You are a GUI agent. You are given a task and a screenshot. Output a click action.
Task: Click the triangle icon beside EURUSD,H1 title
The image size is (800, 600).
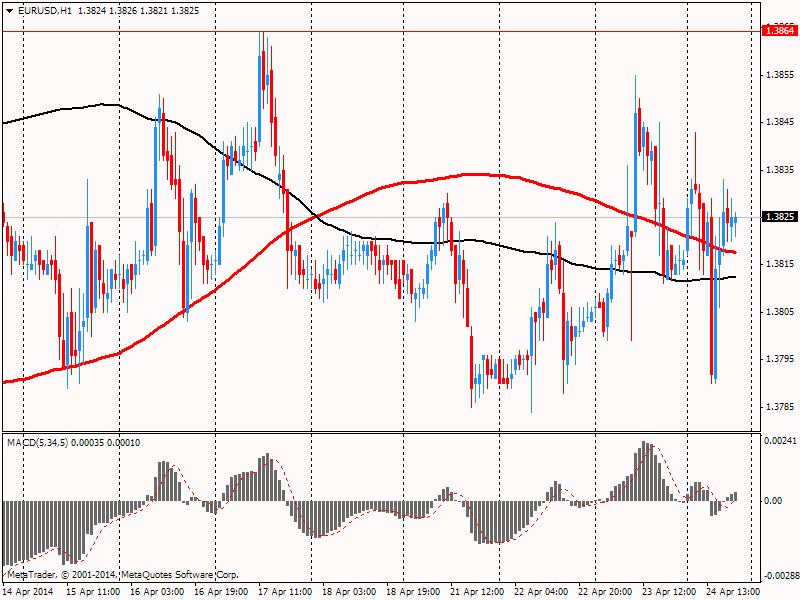click(x=9, y=10)
